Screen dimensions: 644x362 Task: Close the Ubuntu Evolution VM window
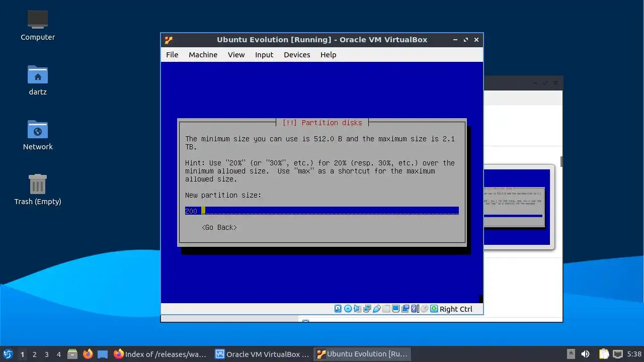coord(476,40)
